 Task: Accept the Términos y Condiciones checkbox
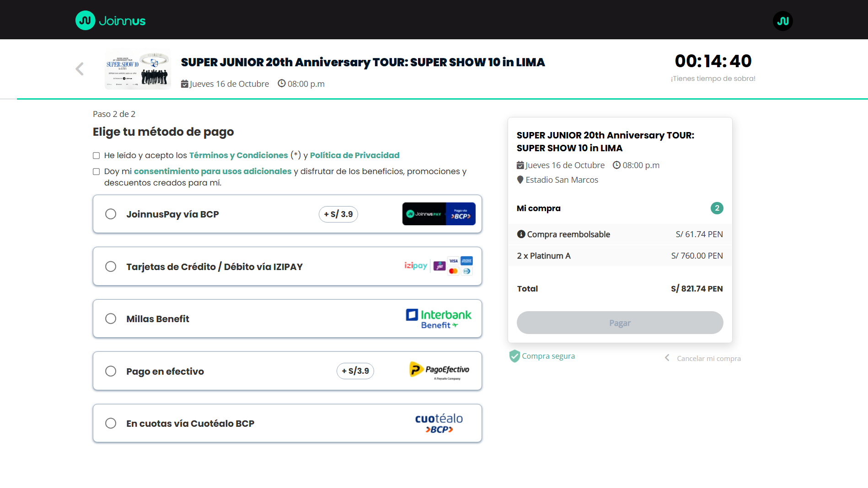[x=96, y=156]
